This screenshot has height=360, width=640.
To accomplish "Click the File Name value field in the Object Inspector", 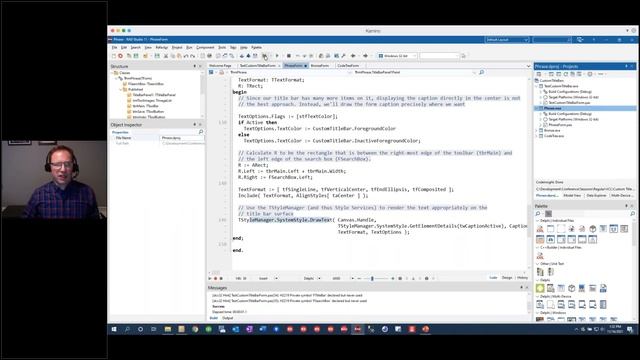I will pyautogui.click(x=182, y=138).
